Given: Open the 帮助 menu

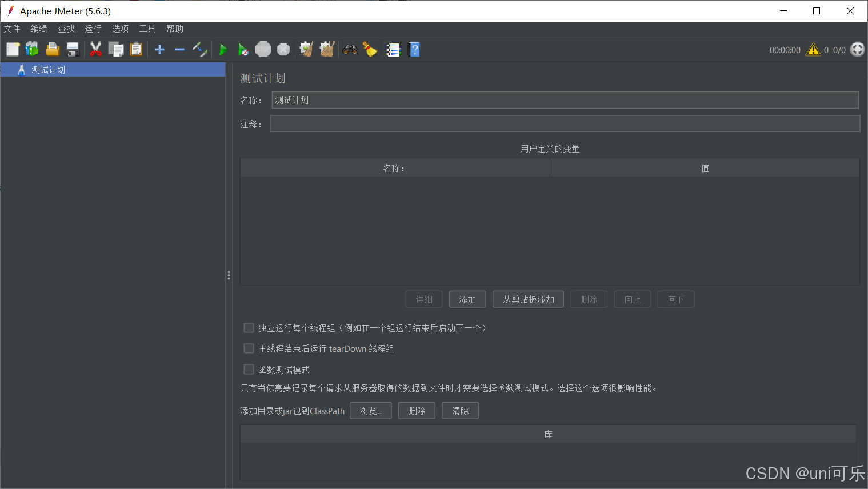Looking at the screenshot, I should point(175,29).
